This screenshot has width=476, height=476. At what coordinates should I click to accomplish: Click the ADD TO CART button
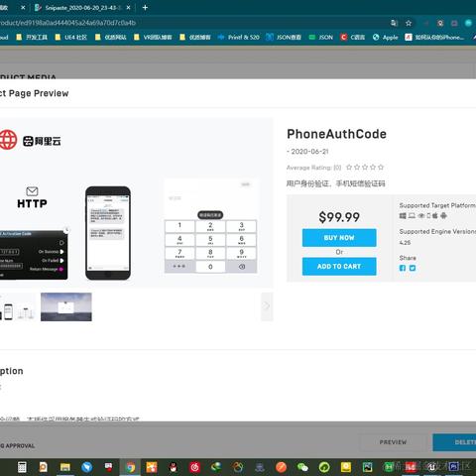(339, 267)
